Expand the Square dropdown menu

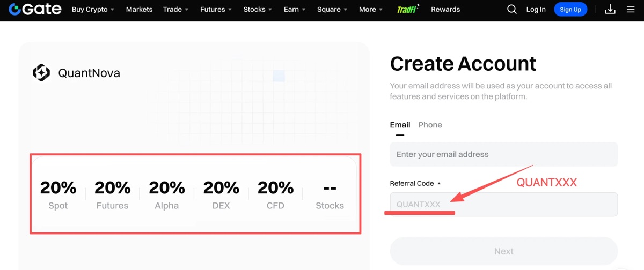pos(332,9)
